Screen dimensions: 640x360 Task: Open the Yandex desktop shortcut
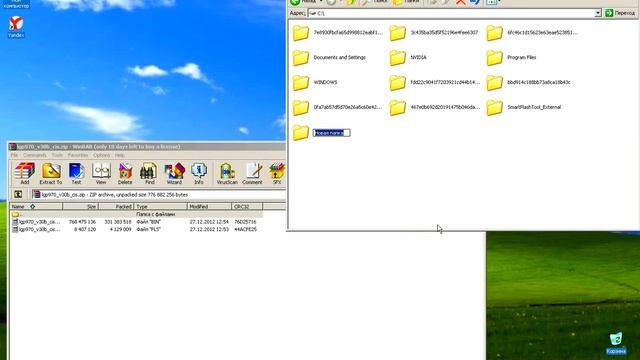coord(16,27)
